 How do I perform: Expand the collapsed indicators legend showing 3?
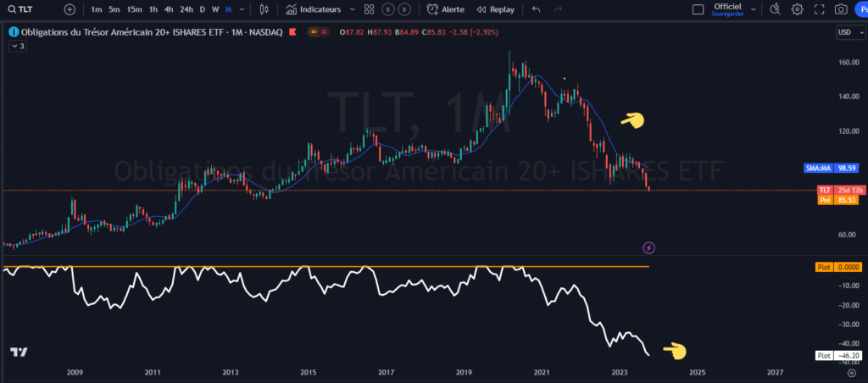[17, 47]
